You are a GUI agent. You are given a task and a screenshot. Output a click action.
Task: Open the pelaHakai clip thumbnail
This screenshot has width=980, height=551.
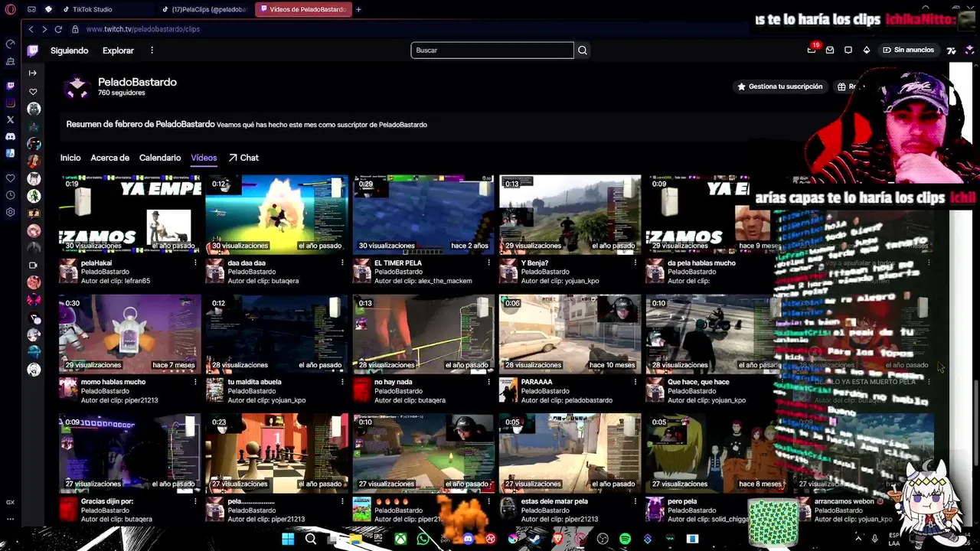coord(130,214)
